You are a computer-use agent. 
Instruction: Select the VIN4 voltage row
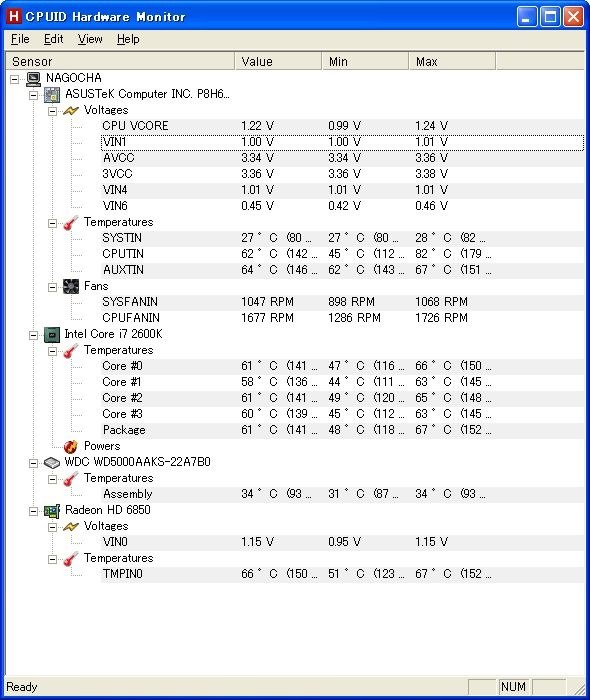[343, 190]
